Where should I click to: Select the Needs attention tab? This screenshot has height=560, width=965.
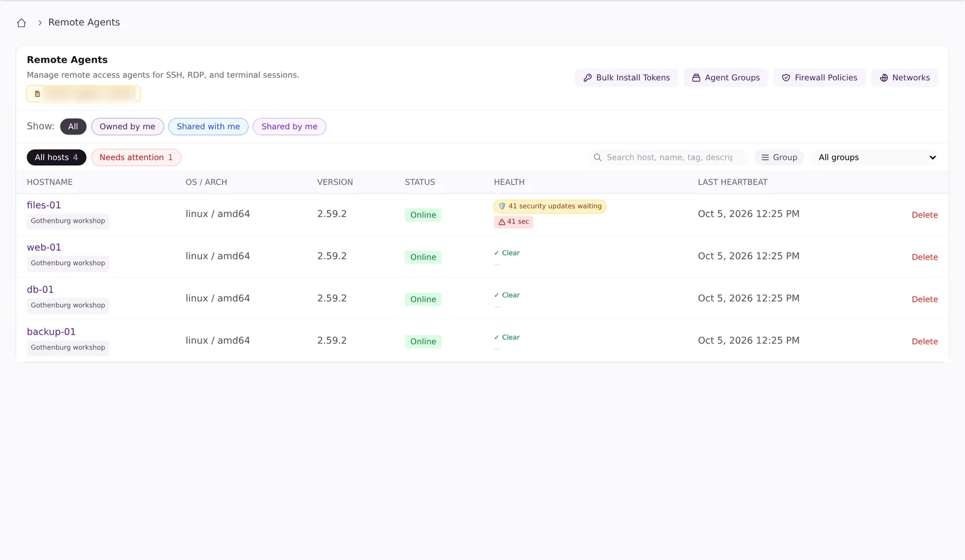pos(136,157)
